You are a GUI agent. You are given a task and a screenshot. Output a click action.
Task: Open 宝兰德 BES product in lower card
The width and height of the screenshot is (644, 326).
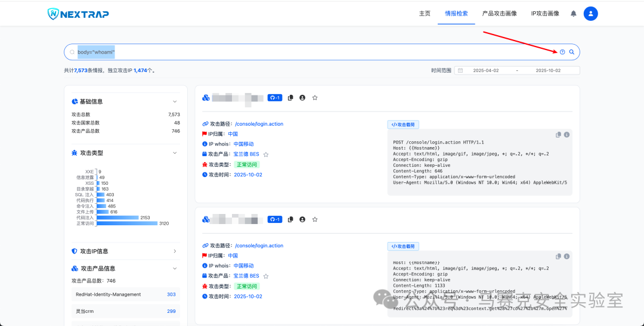click(246, 276)
